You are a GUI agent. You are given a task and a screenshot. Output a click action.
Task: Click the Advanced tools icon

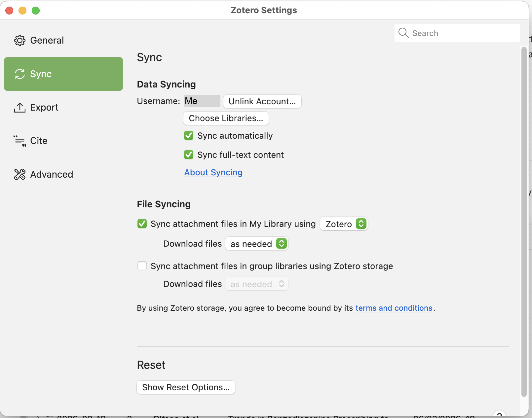(x=20, y=174)
